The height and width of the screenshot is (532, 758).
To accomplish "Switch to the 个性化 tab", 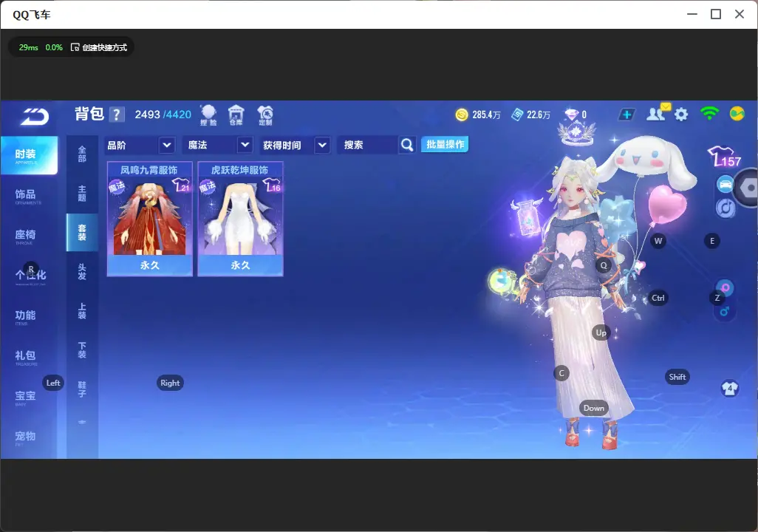I will pos(29,276).
